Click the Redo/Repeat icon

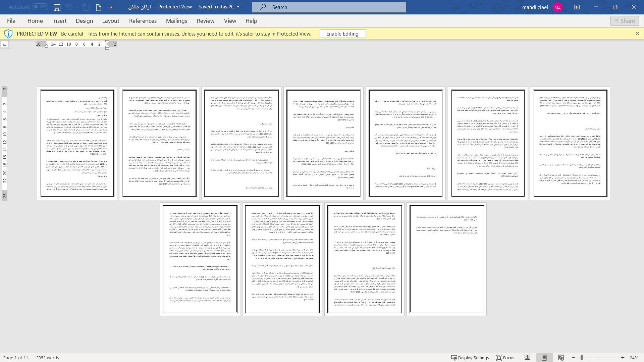pyautogui.click(x=86, y=7)
